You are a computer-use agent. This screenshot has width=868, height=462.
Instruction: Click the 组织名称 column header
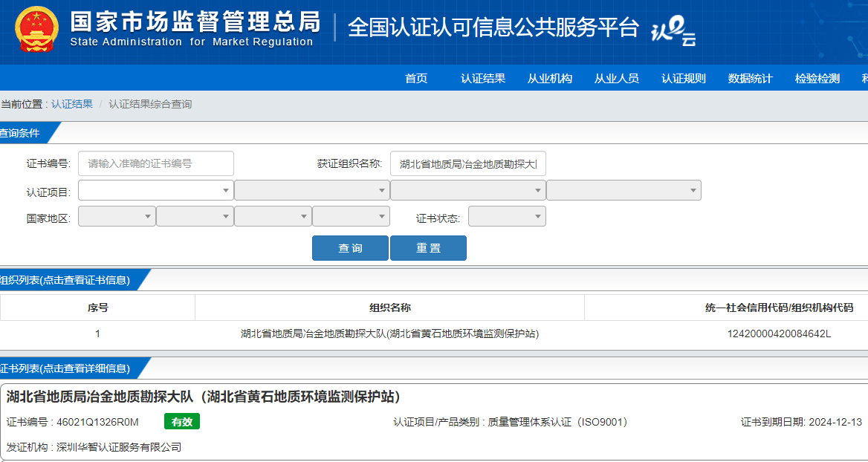tap(389, 308)
